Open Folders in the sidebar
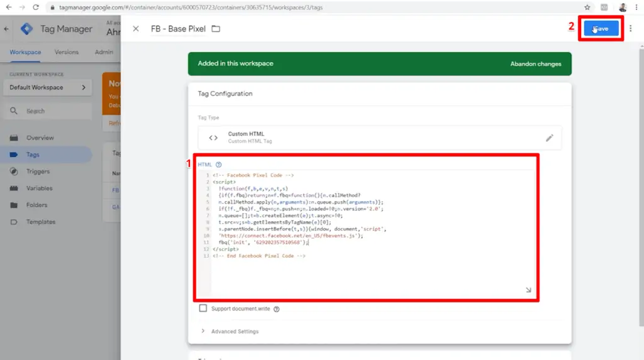The image size is (644, 360). 36,205
